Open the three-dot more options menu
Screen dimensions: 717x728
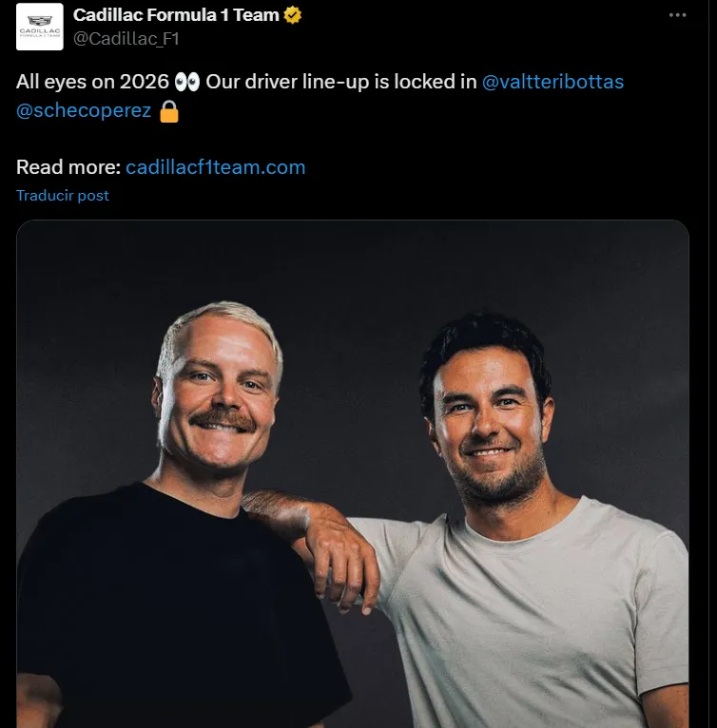pyautogui.click(x=677, y=15)
